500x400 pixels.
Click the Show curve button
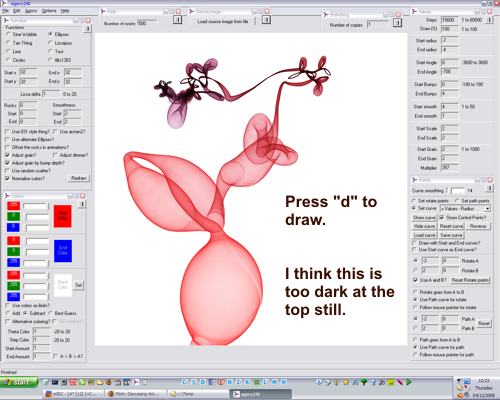point(424,217)
